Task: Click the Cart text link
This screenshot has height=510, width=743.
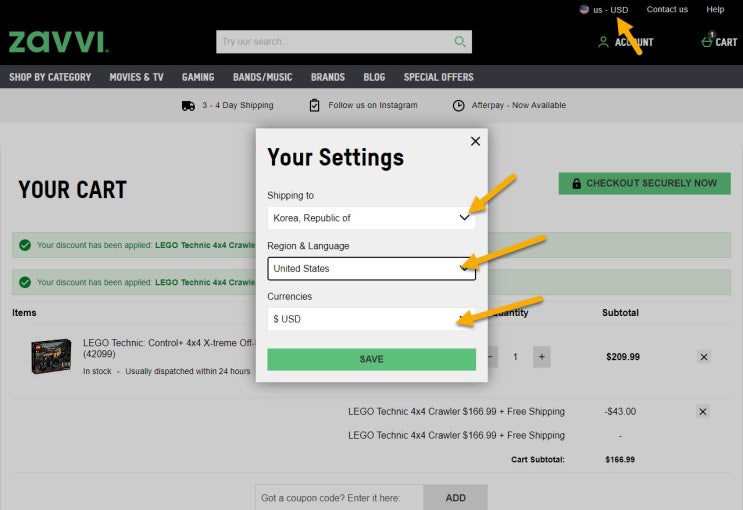Action: click(x=726, y=42)
